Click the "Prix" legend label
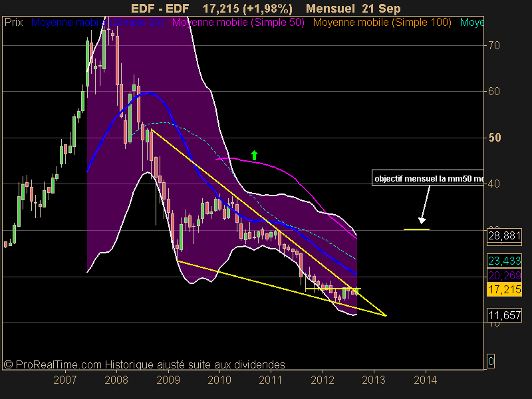The width and height of the screenshot is (532, 399). (13, 23)
